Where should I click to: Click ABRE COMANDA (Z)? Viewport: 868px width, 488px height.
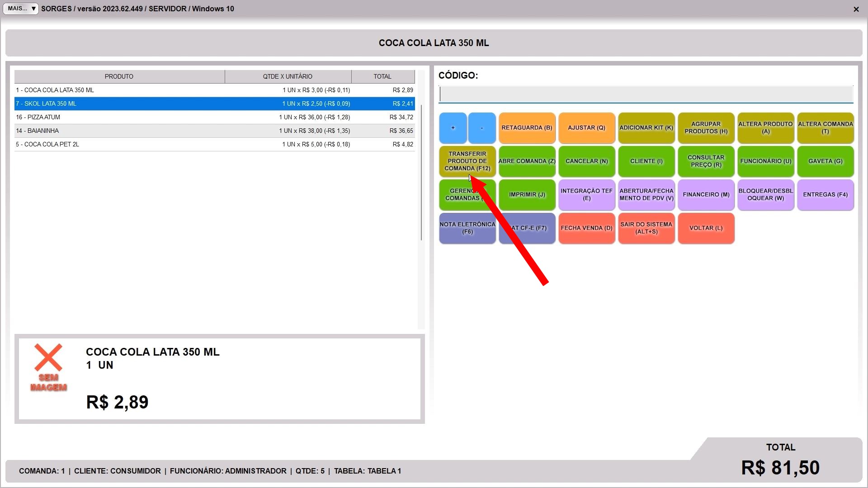pyautogui.click(x=527, y=161)
